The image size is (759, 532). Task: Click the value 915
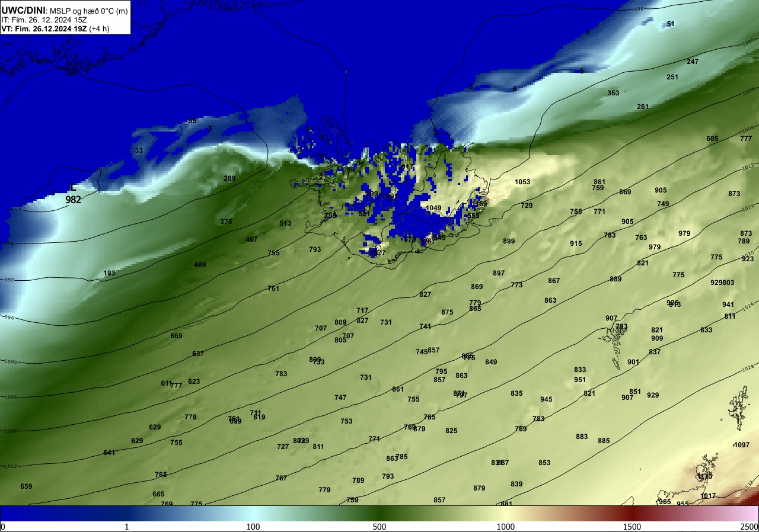(x=576, y=243)
